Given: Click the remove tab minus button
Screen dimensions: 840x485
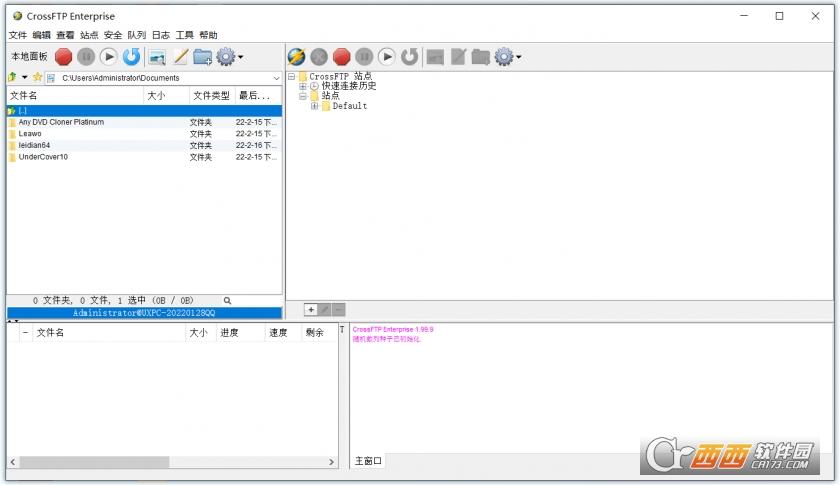Looking at the screenshot, I should tap(339, 309).
